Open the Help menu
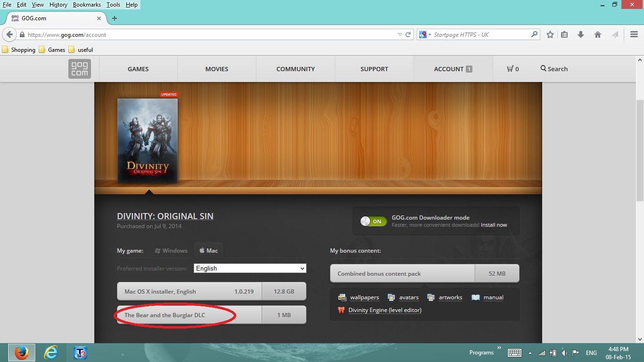644x362 pixels. [x=132, y=5]
